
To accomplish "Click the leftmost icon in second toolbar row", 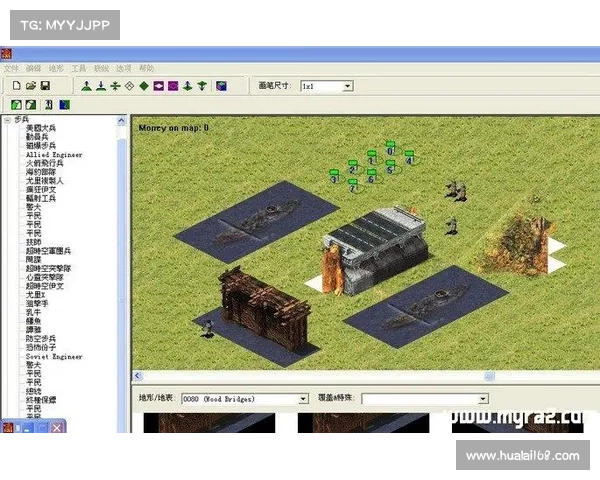I will pos(16,103).
